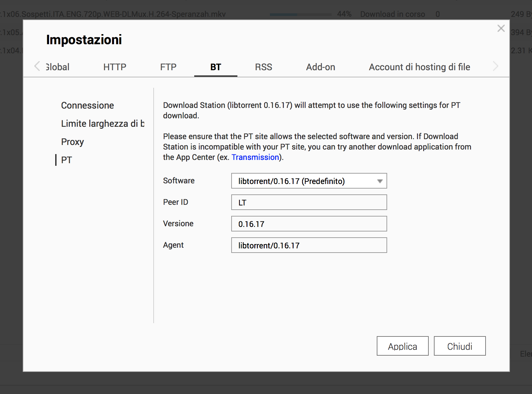
Task: Click the Transmission link
Action: [x=255, y=157]
